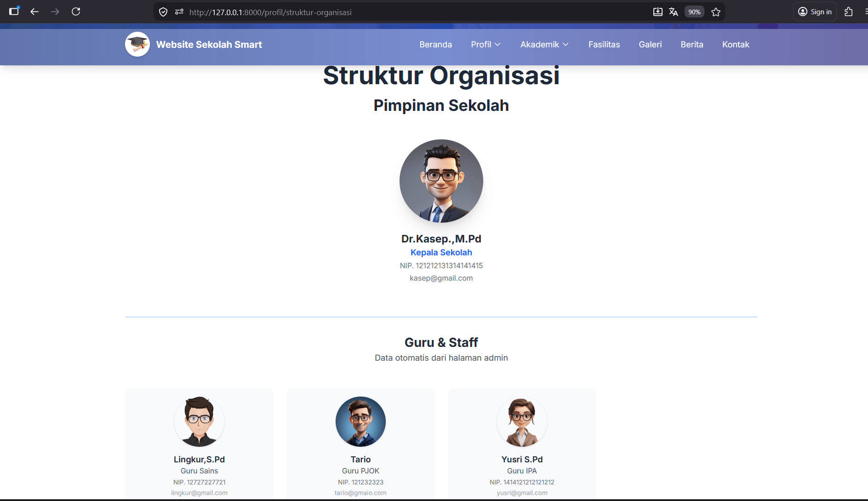Bookmark this page with the star icon
This screenshot has height=501, width=868.
[x=716, y=12]
